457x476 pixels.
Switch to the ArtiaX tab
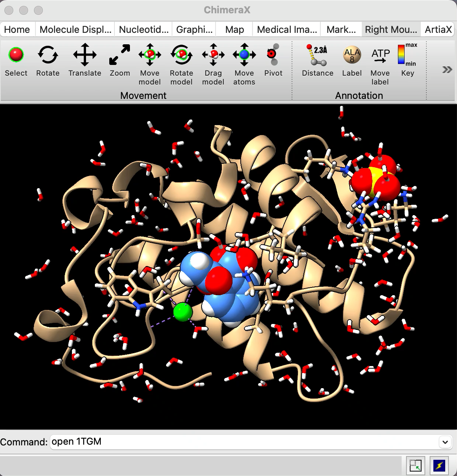click(x=438, y=30)
